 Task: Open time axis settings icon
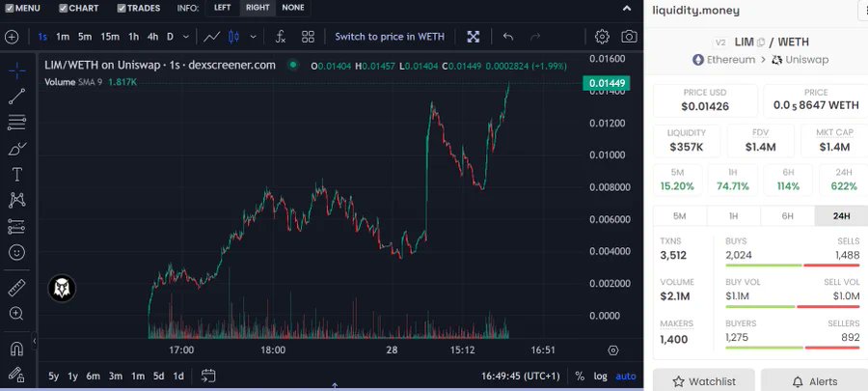pos(612,350)
